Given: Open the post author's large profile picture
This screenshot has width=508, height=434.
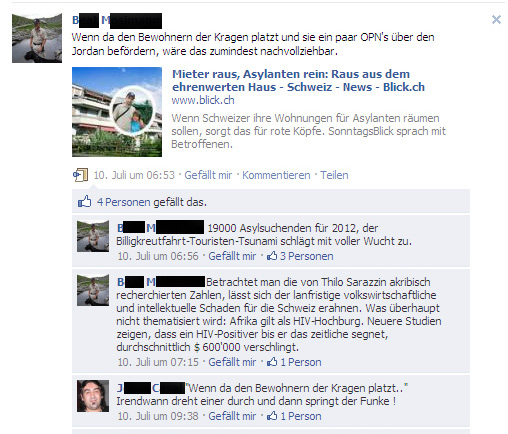Looking at the screenshot, I should pos(37,38).
